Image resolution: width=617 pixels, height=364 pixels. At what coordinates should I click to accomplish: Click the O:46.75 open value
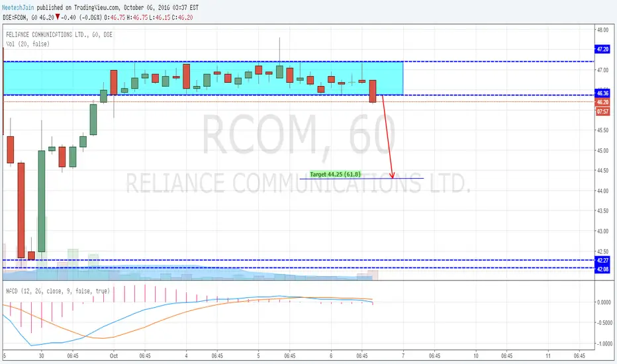pyautogui.click(x=115, y=17)
